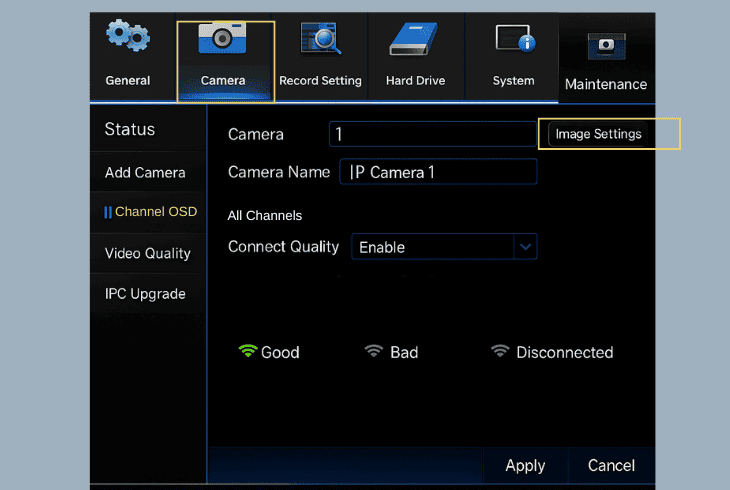Click the Disconnected signal wifi icon
The image size is (730, 490).
click(500, 351)
